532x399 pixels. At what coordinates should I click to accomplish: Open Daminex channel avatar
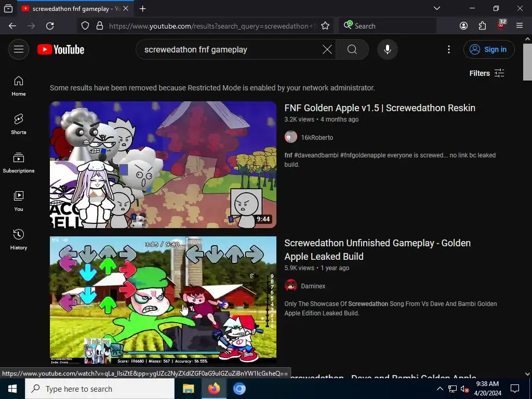(x=291, y=286)
